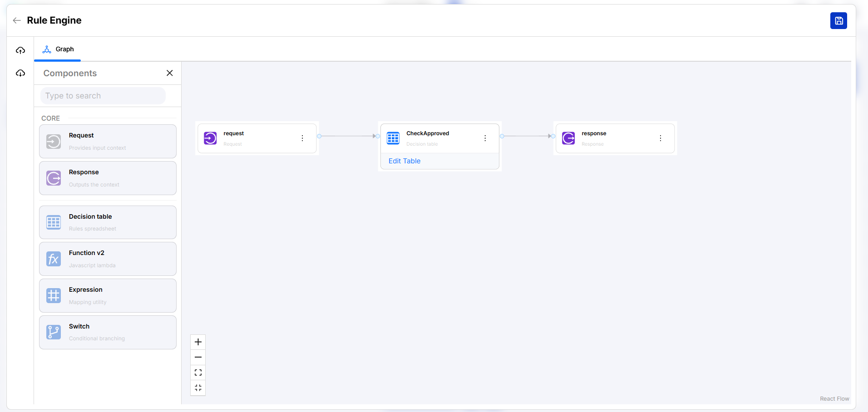Pick the Switch conditional branching component

[x=108, y=332]
